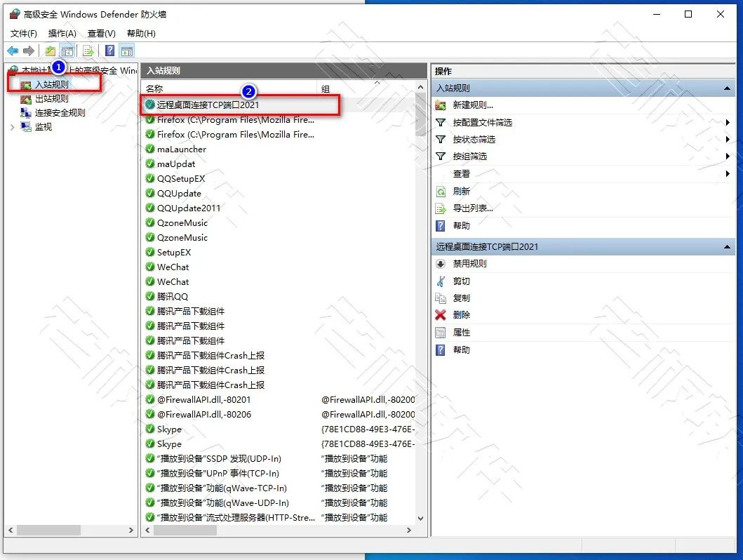Click the help icon under 入站规则 section
Viewport: 743px width, 560px height.
441,225
